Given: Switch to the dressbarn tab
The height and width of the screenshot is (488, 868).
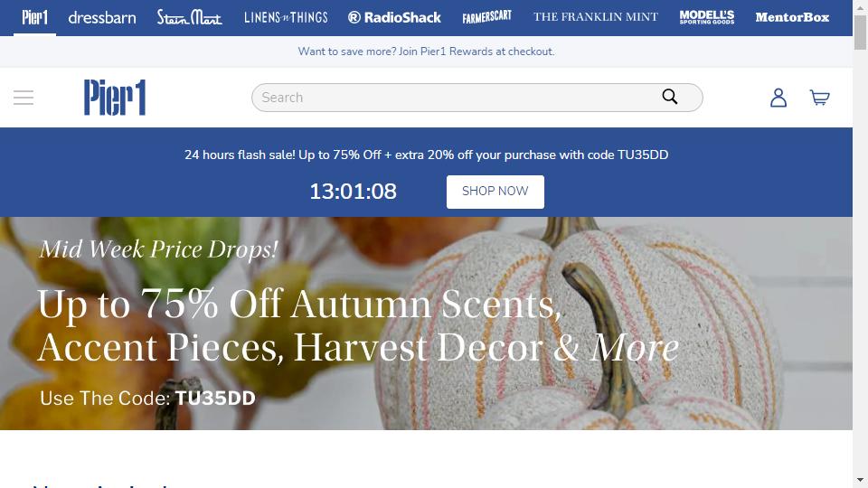Looking at the screenshot, I should 102,18.
